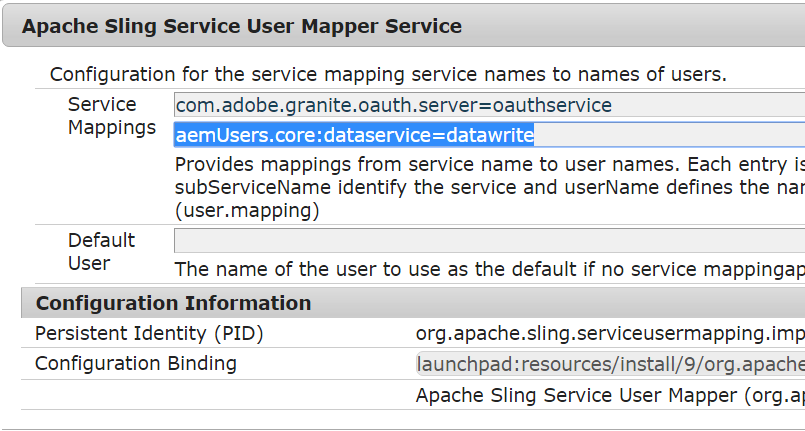Click the 'subServiceName identify the service' line
The height and width of the screenshot is (431, 805).
[x=490, y=187]
